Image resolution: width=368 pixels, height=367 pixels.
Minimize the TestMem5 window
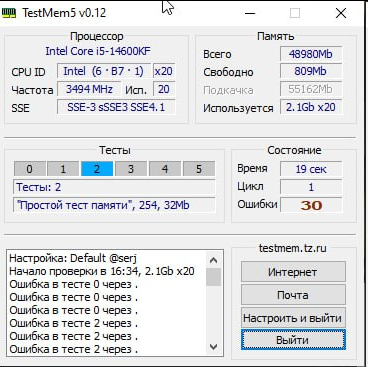[250, 13]
